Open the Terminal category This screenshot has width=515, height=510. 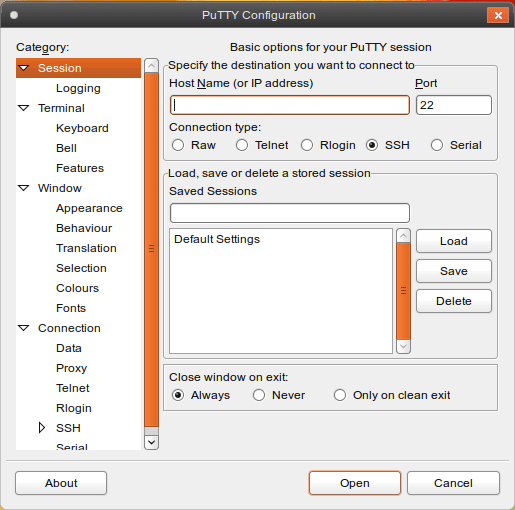(x=61, y=108)
